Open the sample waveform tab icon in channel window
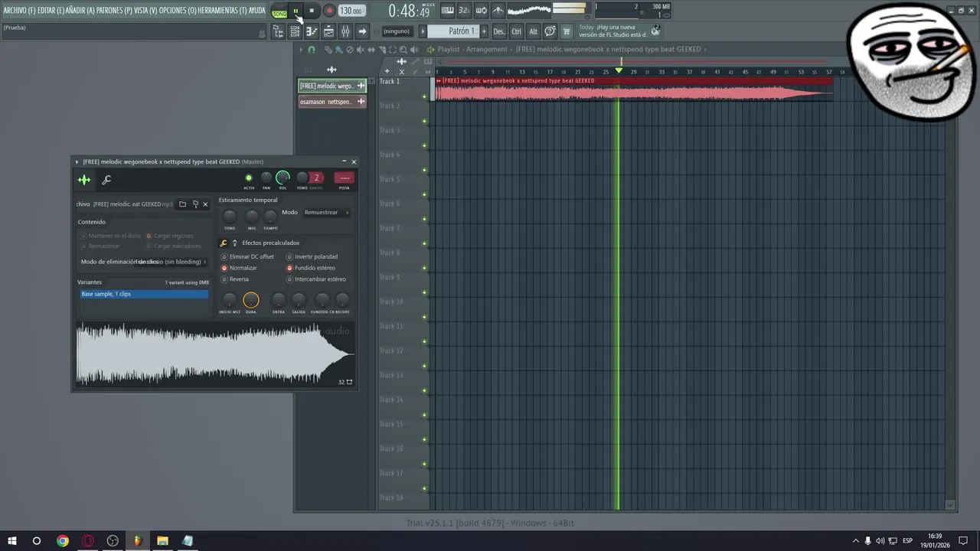The height and width of the screenshot is (551, 980). coord(84,180)
